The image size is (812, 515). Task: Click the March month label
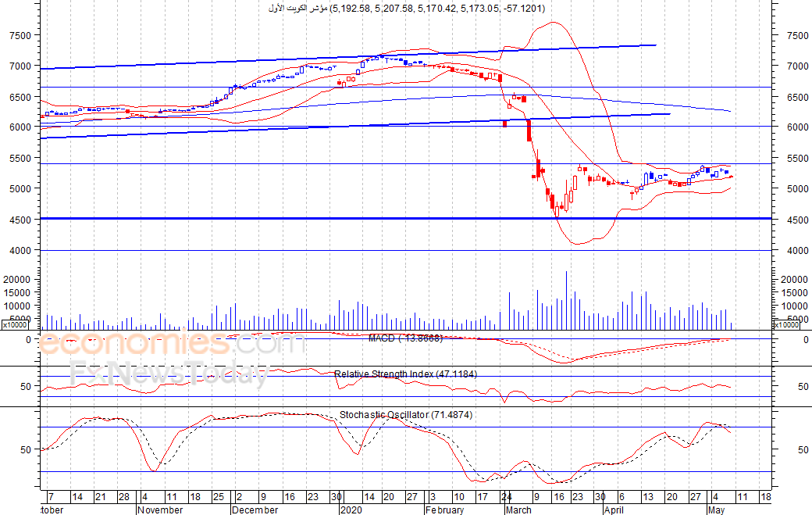coord(518,510)
